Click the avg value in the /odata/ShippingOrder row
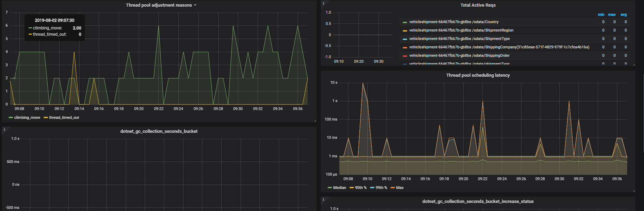Viewport: 644px width, 211px height. click(x=626, y=55)
